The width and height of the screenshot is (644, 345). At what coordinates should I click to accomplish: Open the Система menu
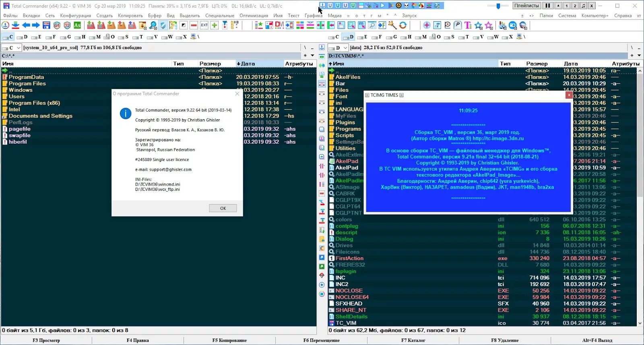(567, 16)
